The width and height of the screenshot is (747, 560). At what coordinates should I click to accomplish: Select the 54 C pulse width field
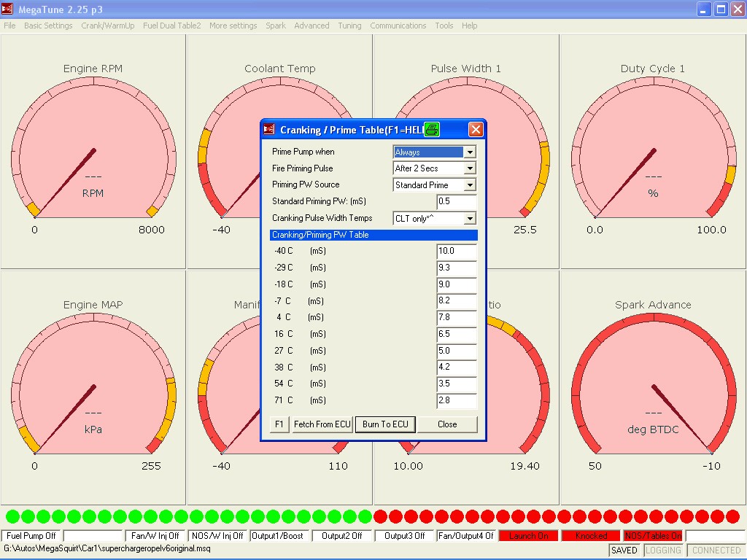coord(457,384)
